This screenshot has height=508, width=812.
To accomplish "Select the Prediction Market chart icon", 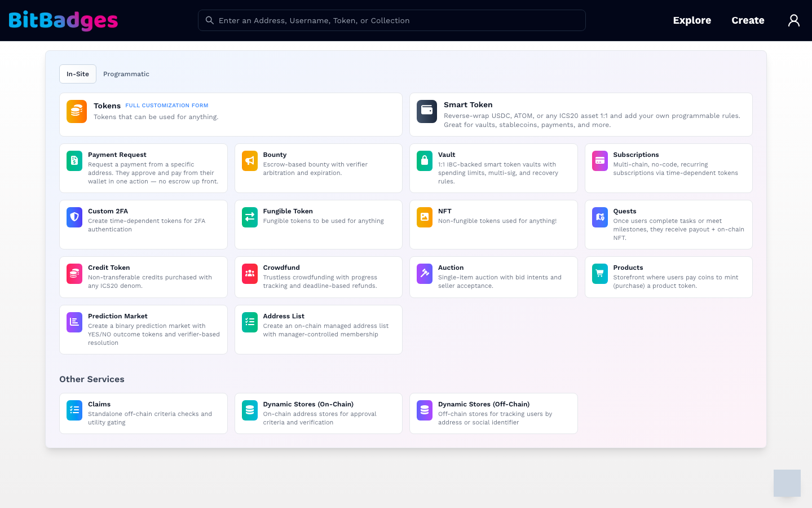I will tap(74, 322).
